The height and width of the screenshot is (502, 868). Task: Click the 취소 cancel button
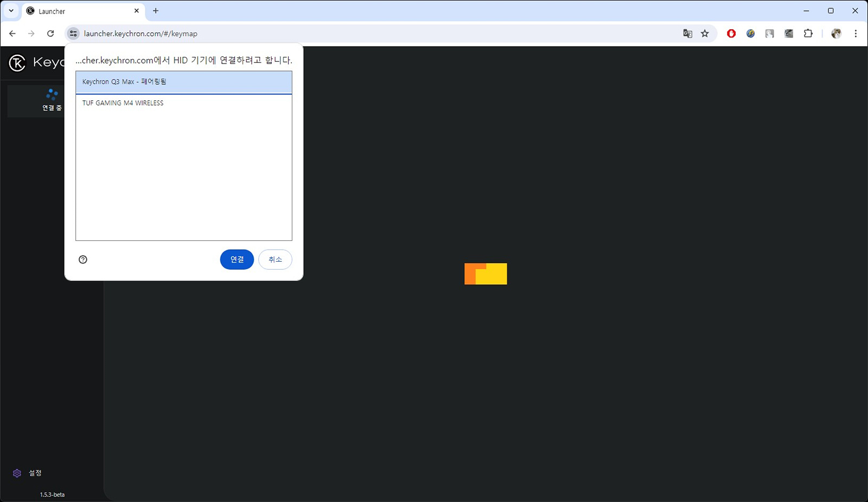coord(275,259)
